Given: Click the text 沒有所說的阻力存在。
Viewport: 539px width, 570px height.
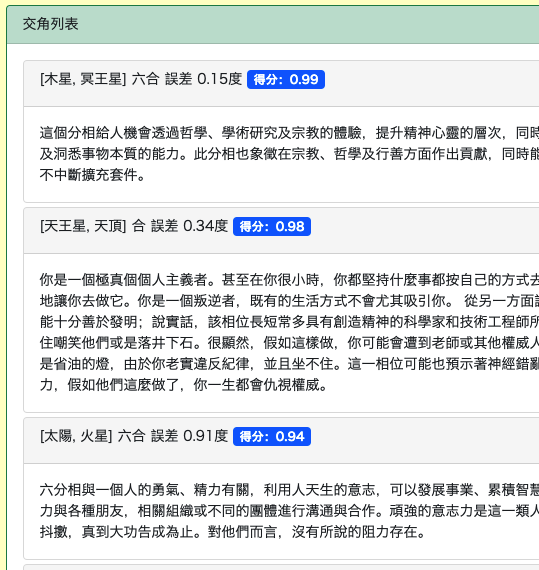Looking at the screenshot, I should [x=358, y=532].
